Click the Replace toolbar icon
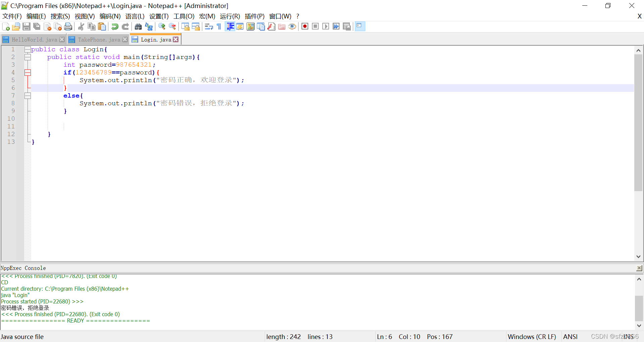The width and height of the screenshot is (644, 342). click(x=149, y=26)
